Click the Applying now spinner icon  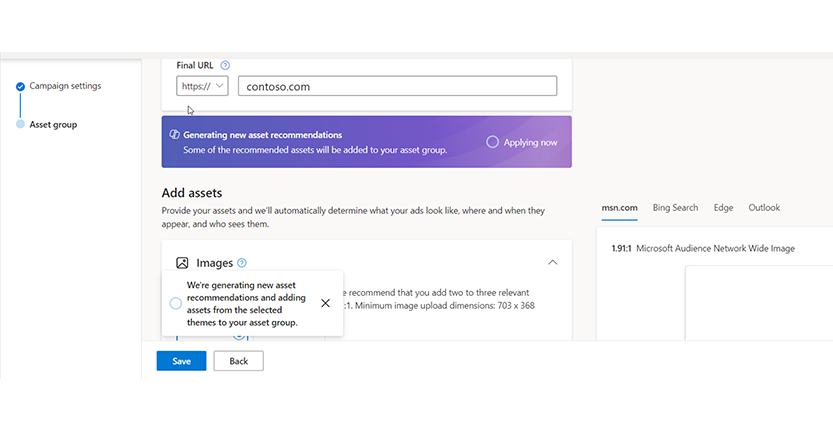492,142
